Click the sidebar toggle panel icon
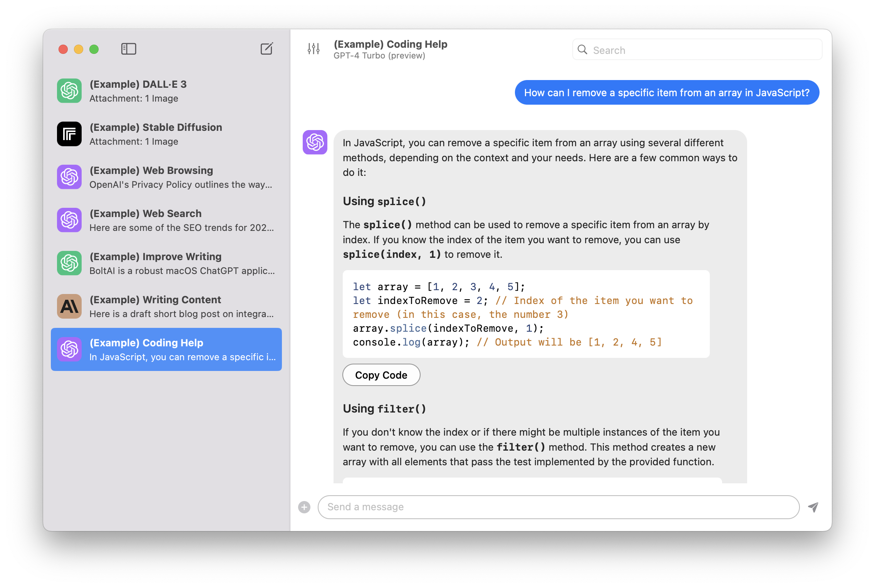875x588 pixels. point(129,48)
